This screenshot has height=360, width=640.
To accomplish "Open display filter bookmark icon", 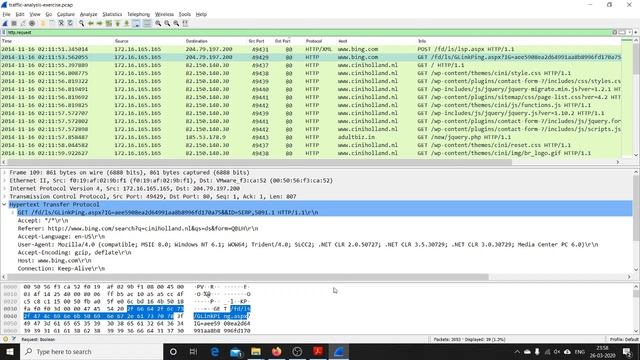I will 4,32.
